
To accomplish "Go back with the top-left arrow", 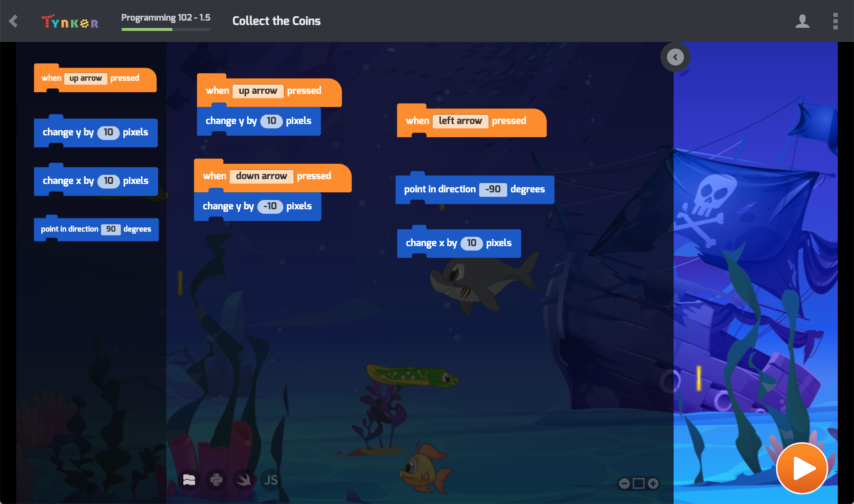I will click(14, 21).
